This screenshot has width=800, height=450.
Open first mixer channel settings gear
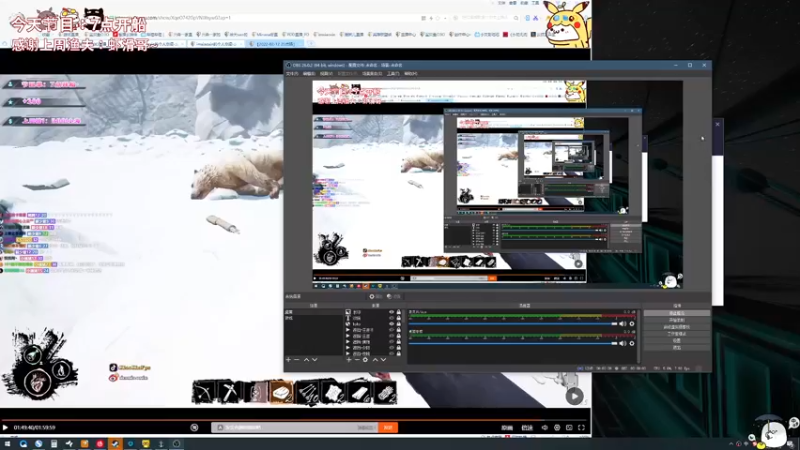point(632,323)
